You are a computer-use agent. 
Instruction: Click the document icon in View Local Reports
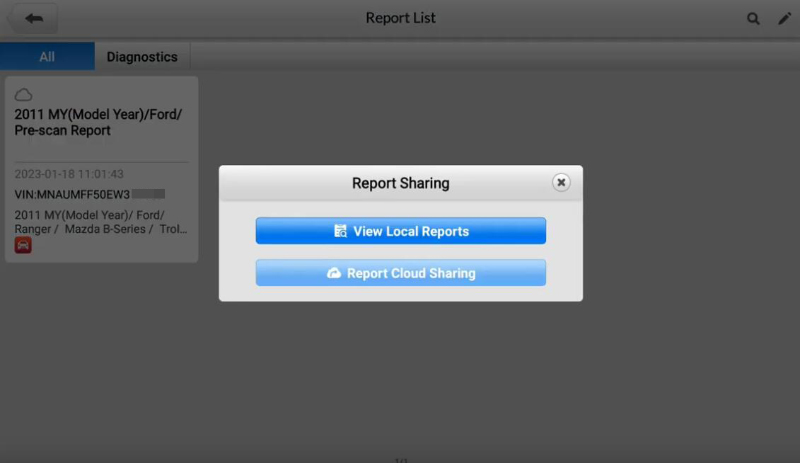pos(340,231)
